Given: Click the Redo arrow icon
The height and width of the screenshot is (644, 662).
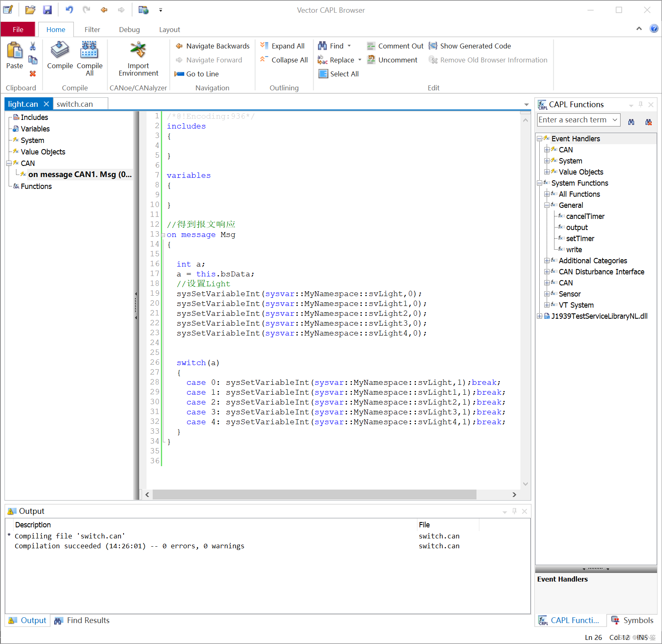Looking at the screenshot, I should [86, 10].
